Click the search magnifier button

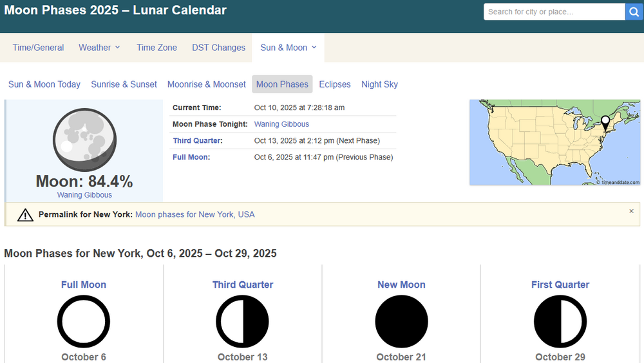(x=634, y=12)
